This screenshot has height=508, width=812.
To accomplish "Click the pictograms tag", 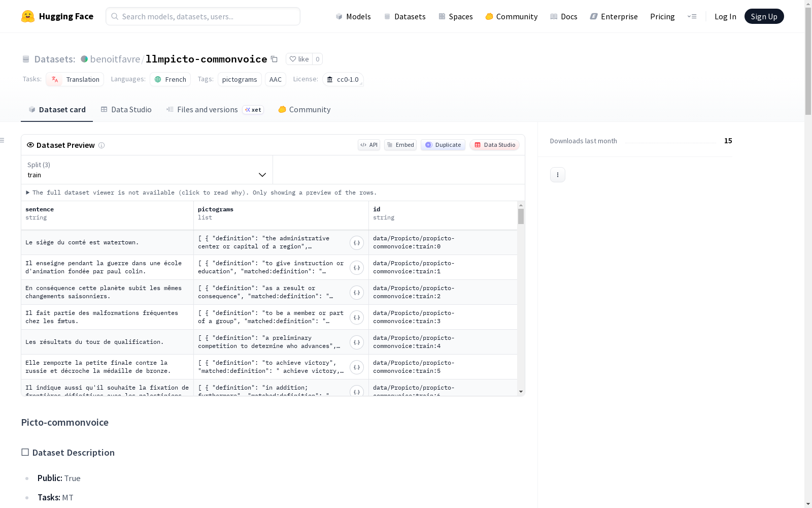I will [240, 79].
